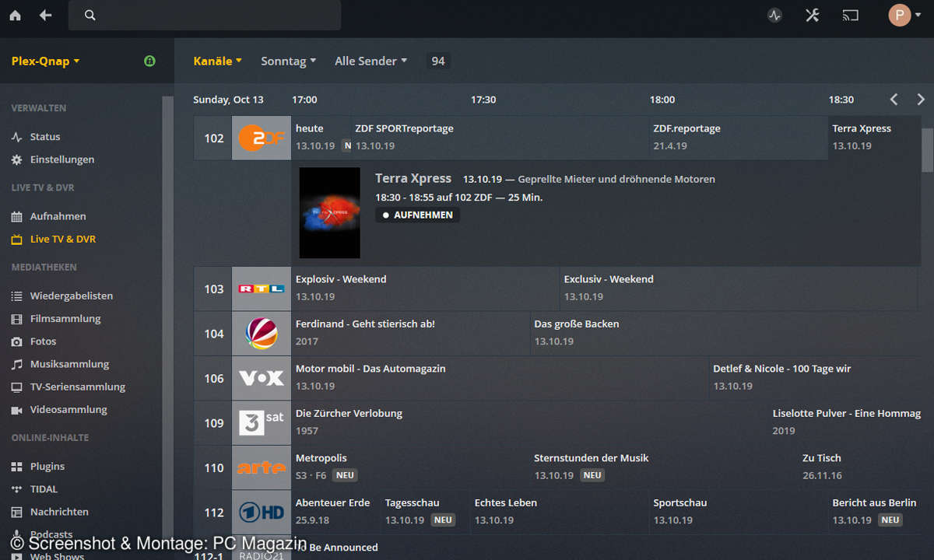Select ZDF SPORTreportage program
Image resolution: width=934 pixels, height=560 pixels.
(x=500, y=138)
